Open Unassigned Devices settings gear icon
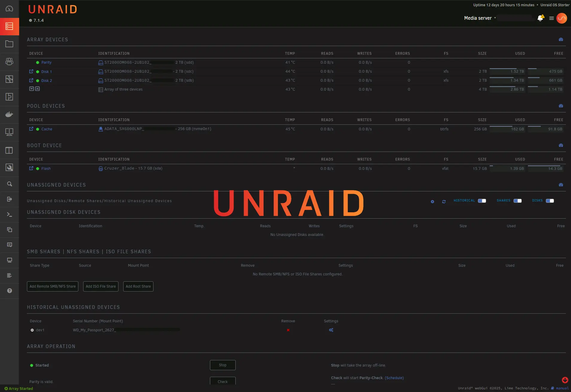 pyautogui.click(x=432, y=202)
